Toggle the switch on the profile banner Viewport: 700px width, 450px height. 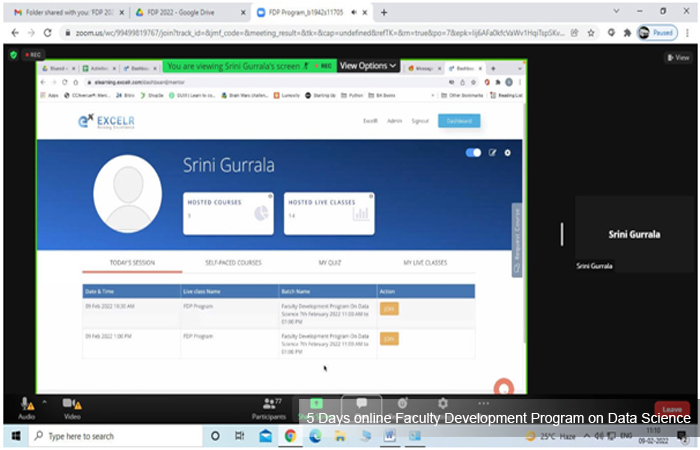point(473,153)
